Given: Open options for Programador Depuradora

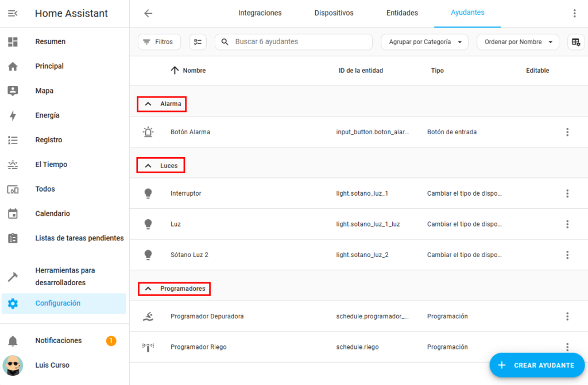Looking at the screenshot, I should (567, 316).
